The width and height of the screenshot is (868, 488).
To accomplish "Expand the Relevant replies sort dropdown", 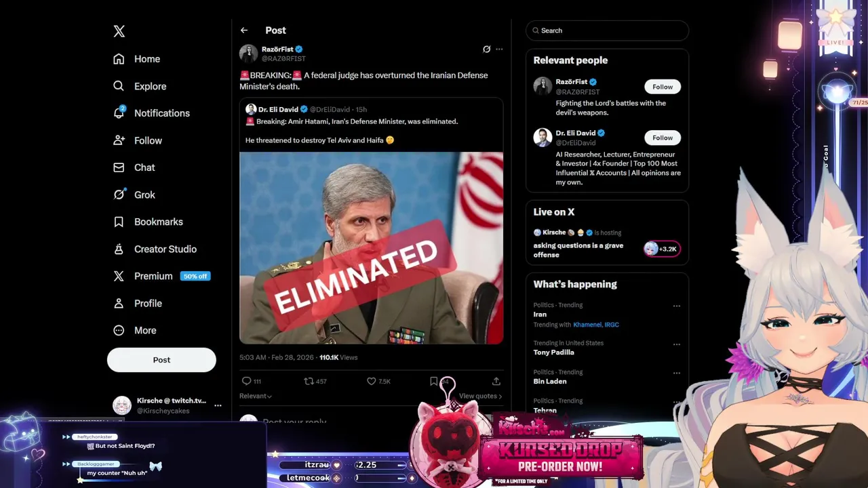I will pos(256,396).
